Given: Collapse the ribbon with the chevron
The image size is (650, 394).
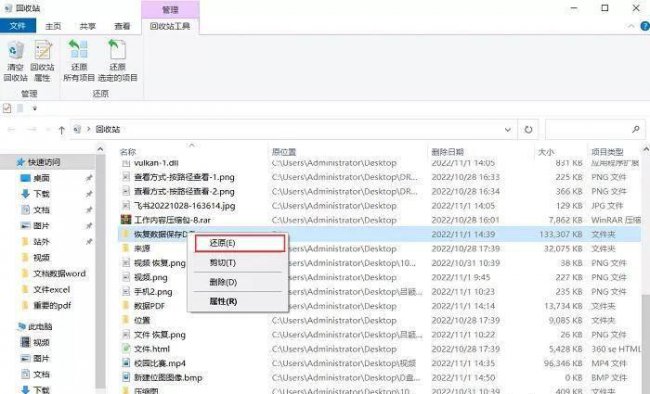Looking at the screenshot, I should tap(631, 27).
